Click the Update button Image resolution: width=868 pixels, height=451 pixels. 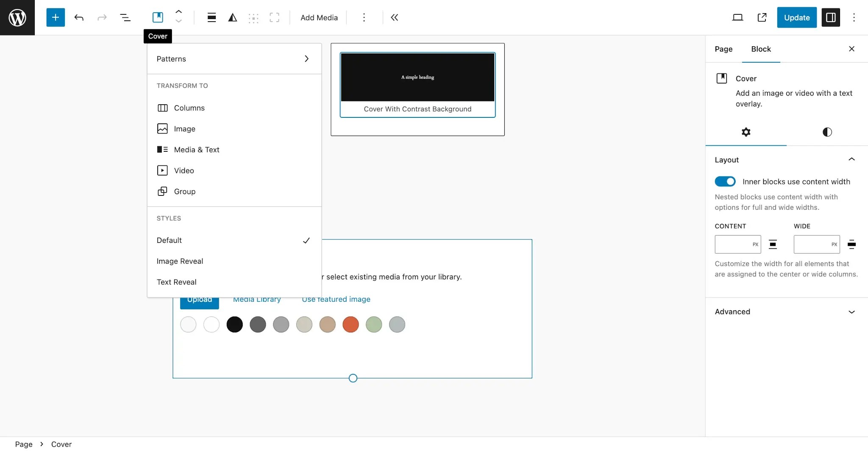coord(796,17)
